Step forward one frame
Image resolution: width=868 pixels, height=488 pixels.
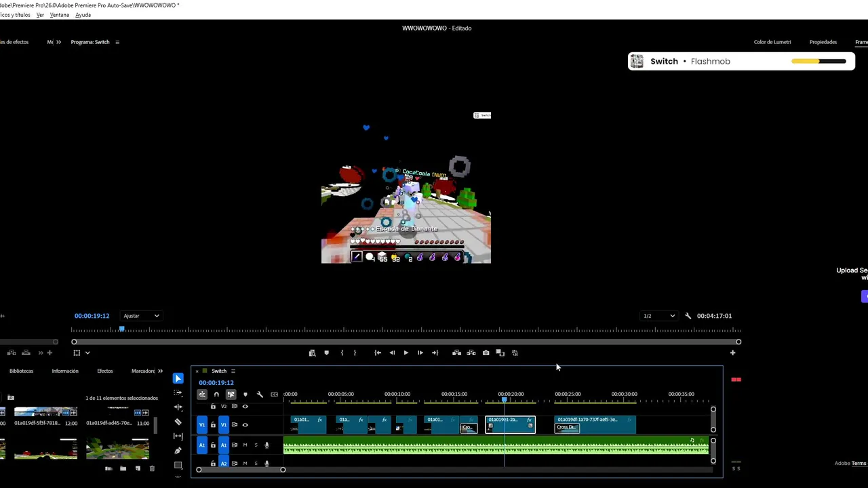click(420, 353)
